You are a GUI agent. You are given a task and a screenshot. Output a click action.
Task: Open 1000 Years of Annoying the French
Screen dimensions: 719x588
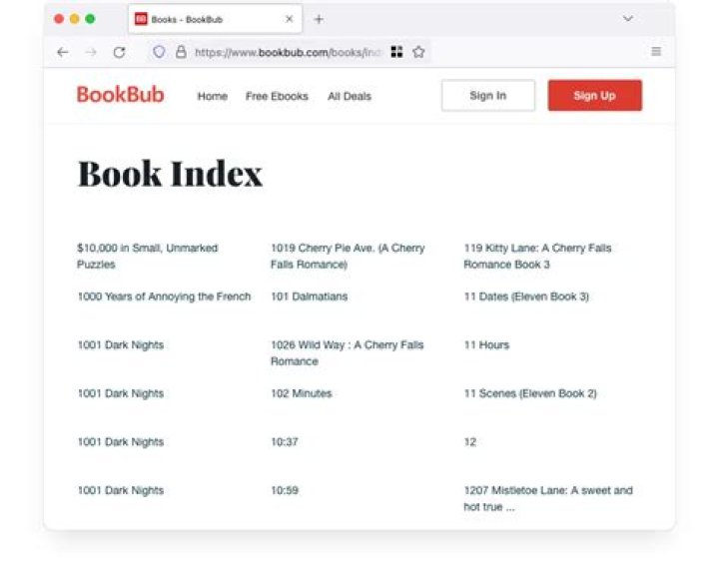[164, 296]
